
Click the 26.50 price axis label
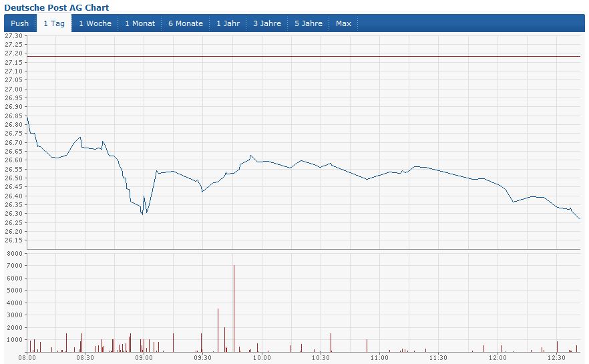coord(13,178)
